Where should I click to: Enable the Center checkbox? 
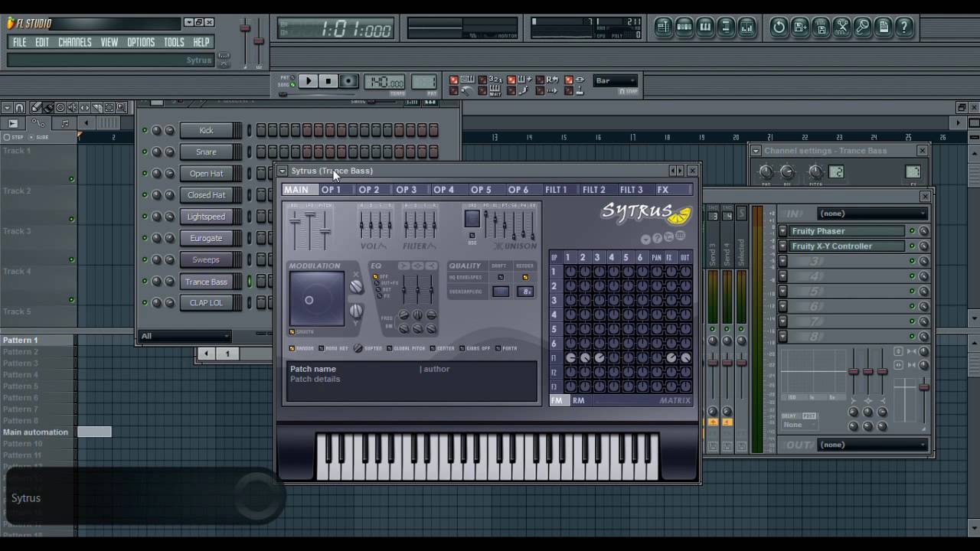point(433,348)
